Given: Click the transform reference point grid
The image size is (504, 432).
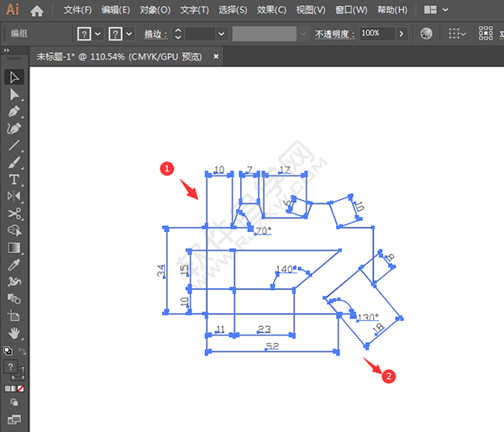Looking at the screenshot, I should [x=486, y=33].
